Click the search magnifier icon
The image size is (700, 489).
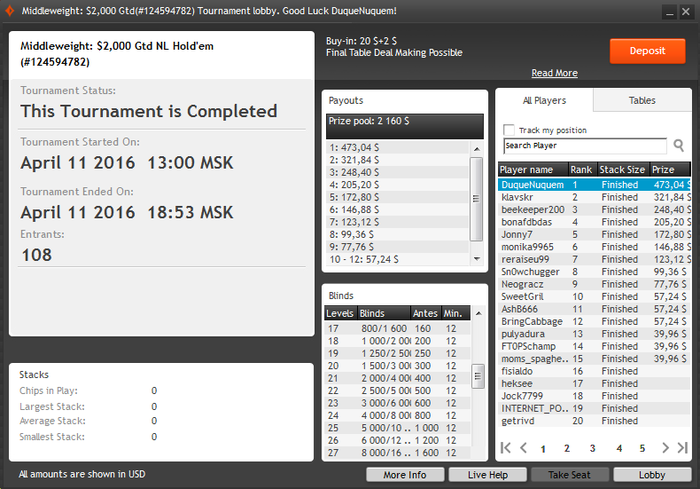tap(679, 145)
